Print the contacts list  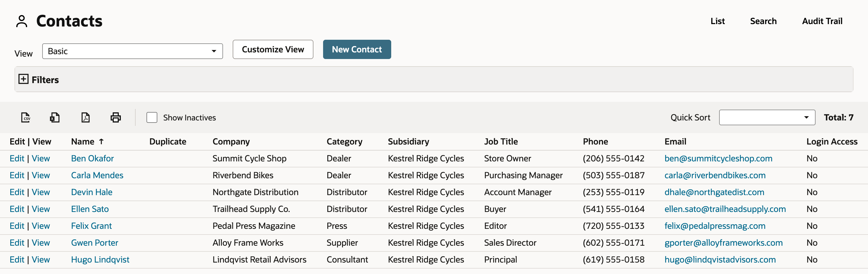pos(115,117)
